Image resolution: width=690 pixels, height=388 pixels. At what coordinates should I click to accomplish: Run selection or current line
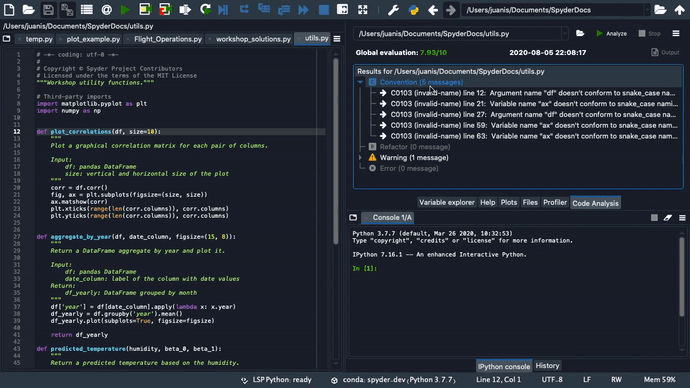(x=185, y=9)
